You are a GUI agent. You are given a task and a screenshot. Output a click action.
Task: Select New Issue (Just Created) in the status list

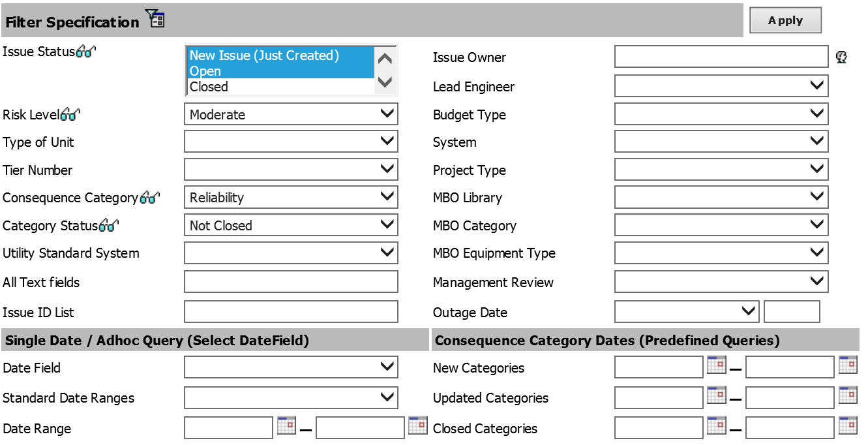[x=280, y=55]
